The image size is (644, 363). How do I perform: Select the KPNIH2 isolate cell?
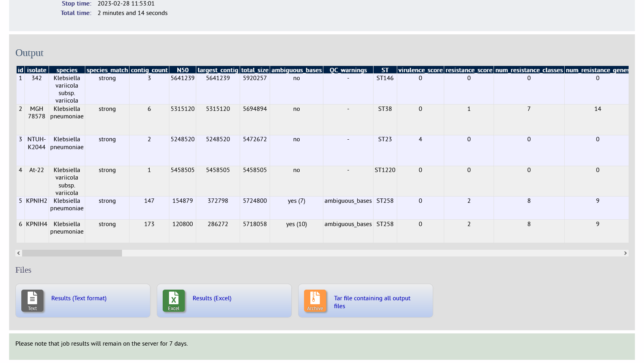37,201
